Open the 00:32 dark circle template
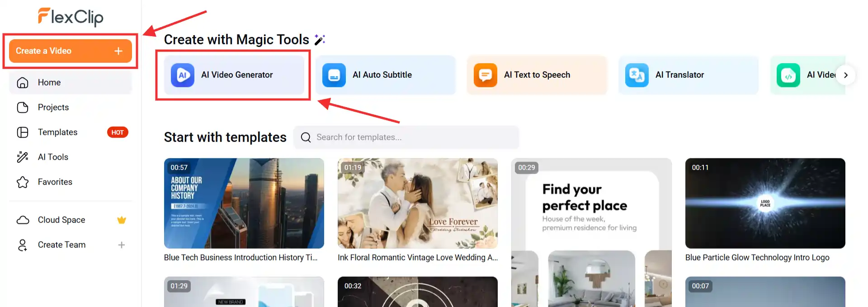868x307 pixels. coord(418,292)
